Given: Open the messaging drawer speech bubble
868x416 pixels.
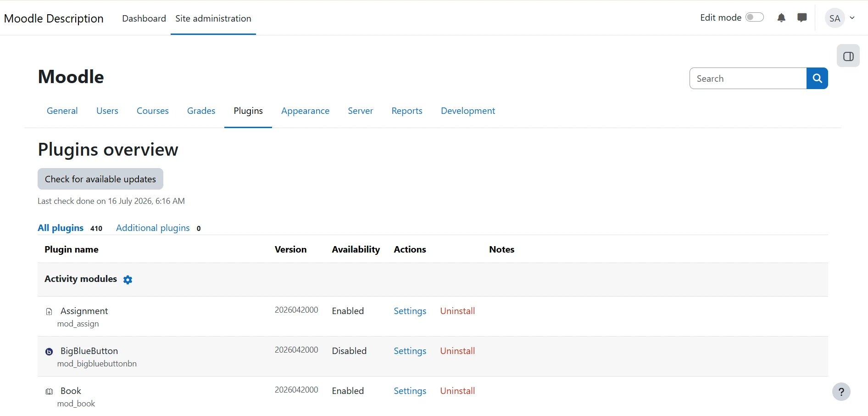Looking at the screenshot, I should tap(802, 18).
